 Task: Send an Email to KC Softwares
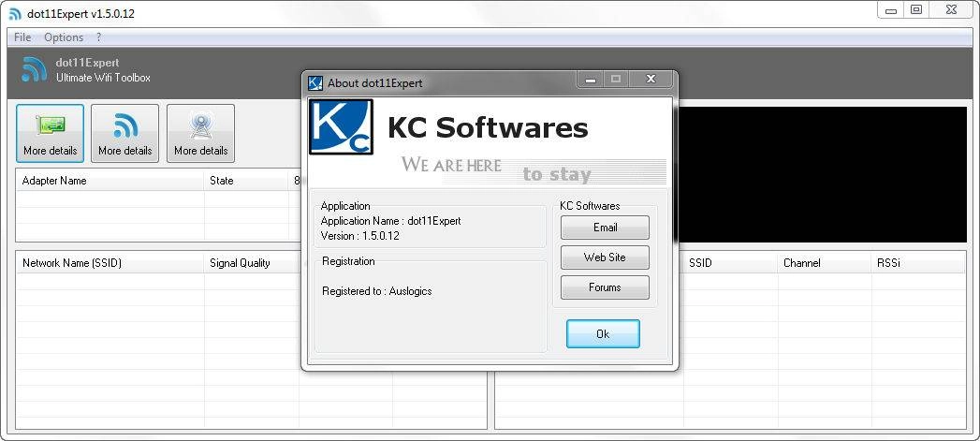(605, 228)
